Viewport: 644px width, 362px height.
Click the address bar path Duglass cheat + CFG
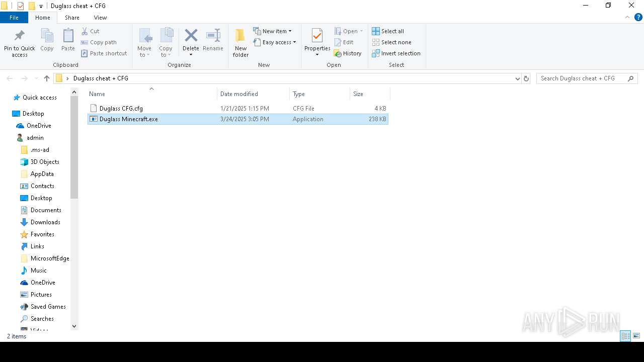101,78
